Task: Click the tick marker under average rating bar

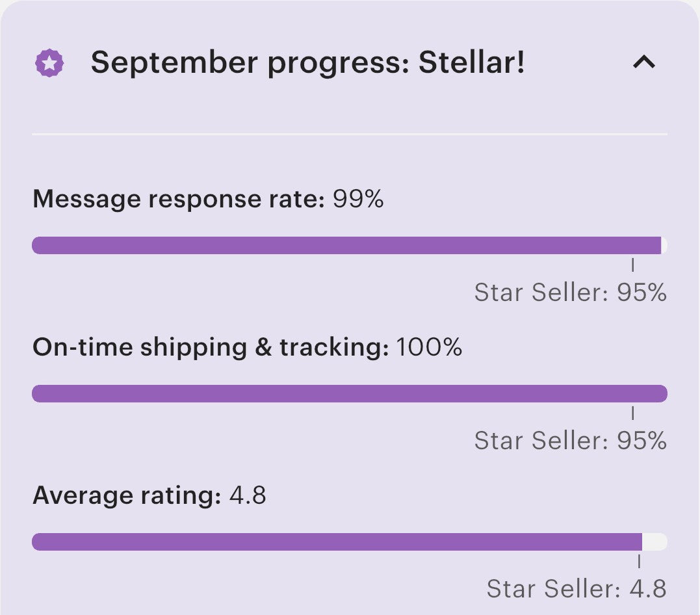Action: point(639,562)
